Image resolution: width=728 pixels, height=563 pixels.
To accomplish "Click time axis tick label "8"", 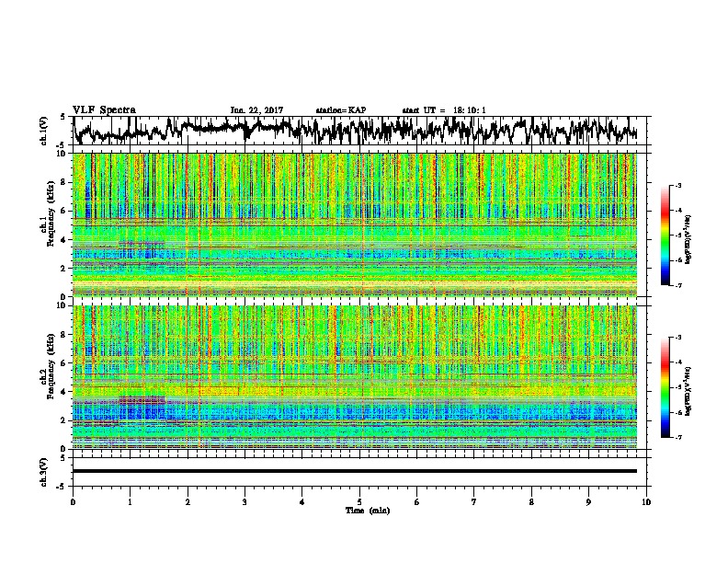I will pos(531,502).
